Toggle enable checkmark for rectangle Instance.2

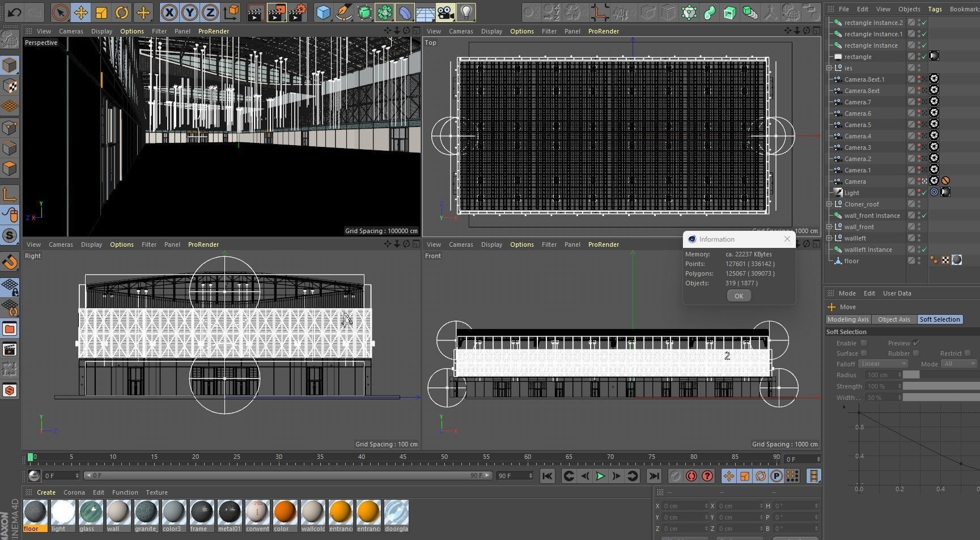tap(924, 23)
